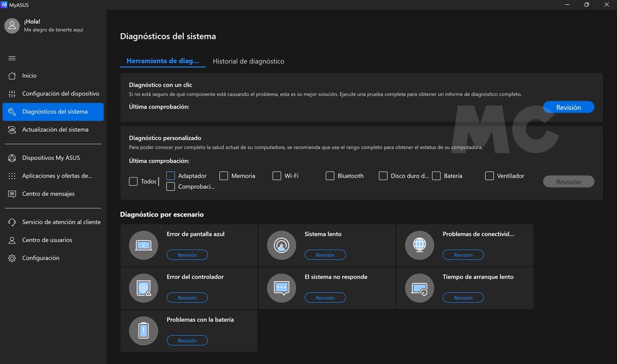
Task: Click the Inicio home icon
Action: point(12,76)
